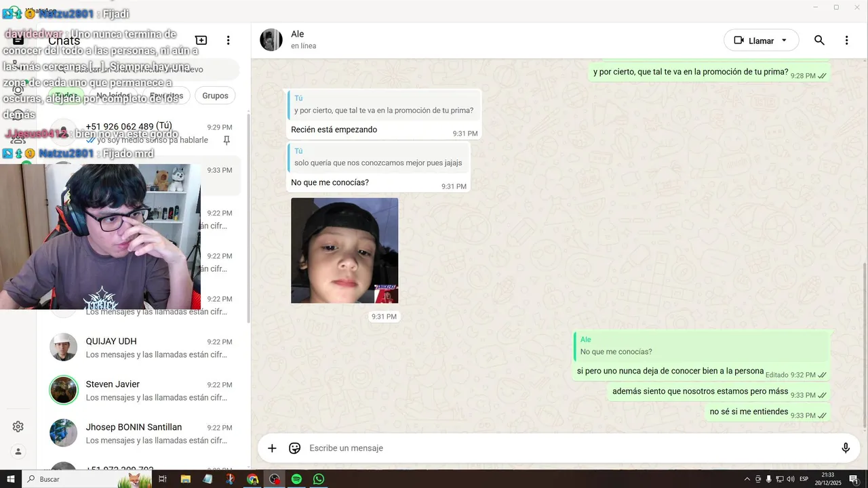The image size is (868, 488).
Task: Click ESP language indicator
Action: (804, 479)
